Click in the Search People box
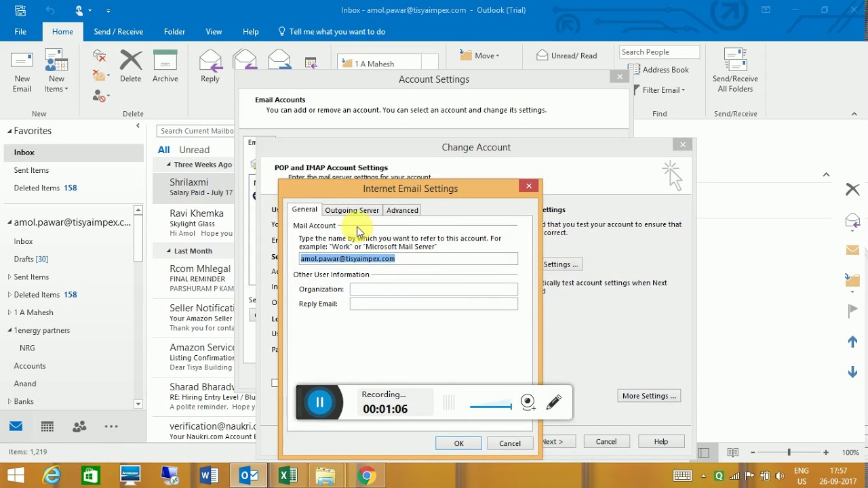868x488 pixels. coord(658,52)
